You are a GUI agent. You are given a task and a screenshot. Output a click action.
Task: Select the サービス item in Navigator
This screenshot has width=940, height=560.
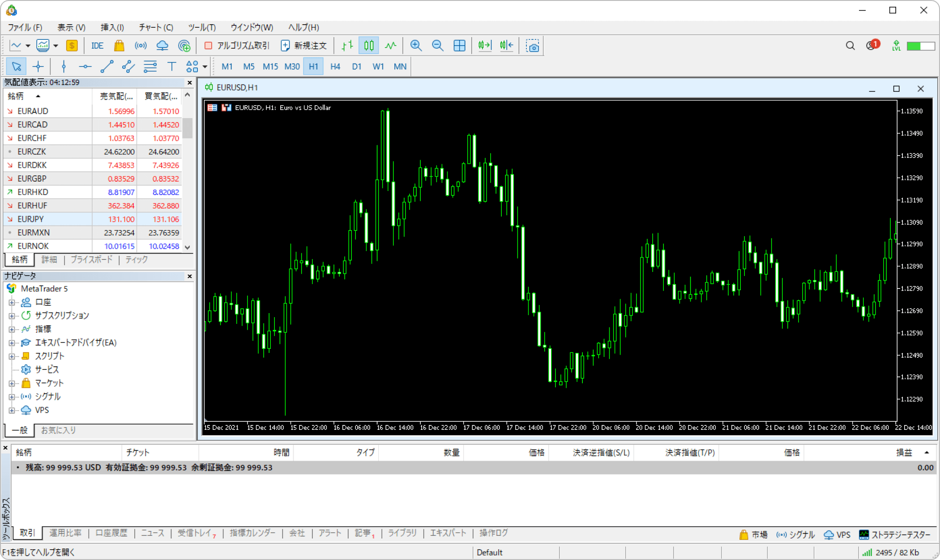coord(47,369)
